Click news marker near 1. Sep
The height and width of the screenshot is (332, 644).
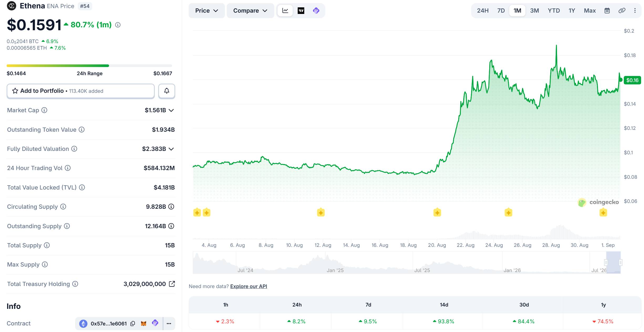click(x=603, y=212)
